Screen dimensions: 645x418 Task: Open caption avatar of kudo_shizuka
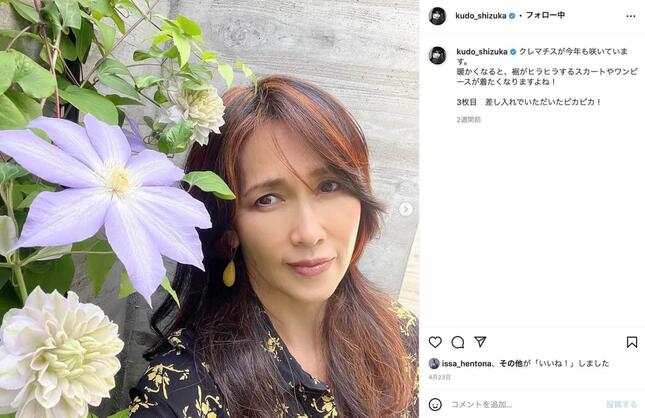(x=437, y=56)
